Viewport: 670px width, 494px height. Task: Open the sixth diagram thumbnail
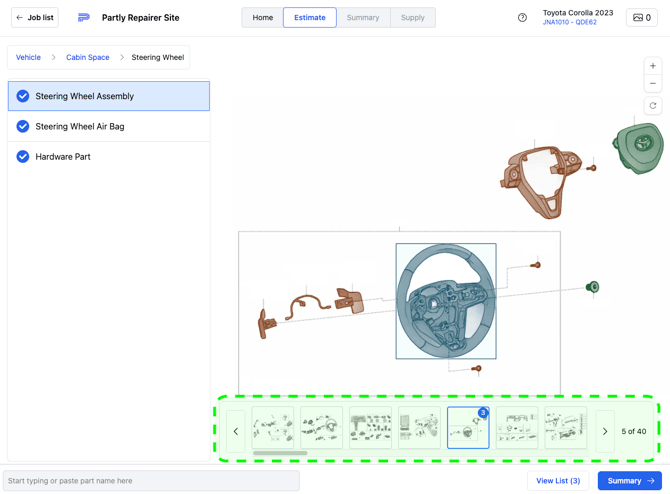[517, 427]
